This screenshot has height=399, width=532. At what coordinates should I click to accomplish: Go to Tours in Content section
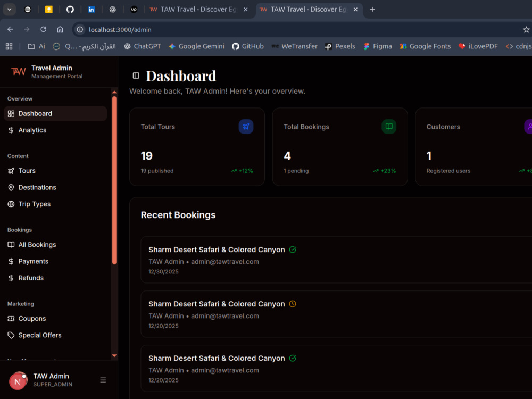point(55,171)
